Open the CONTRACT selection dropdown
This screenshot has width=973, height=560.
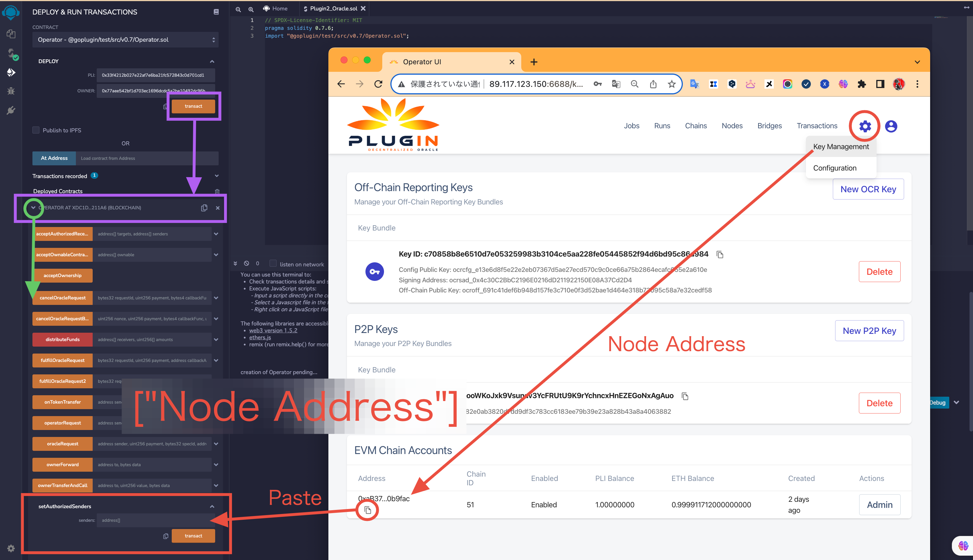pos(125,40)
